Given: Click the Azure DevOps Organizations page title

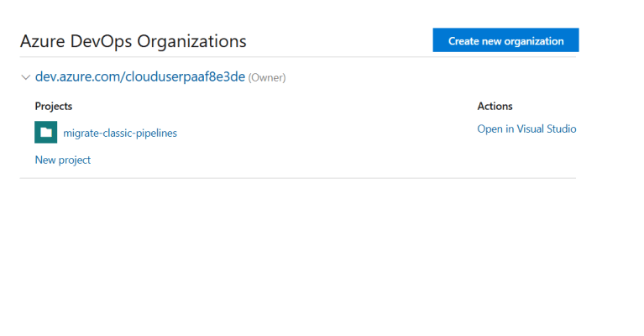Looking at the screenshot, I should click(x=134, y=41).
